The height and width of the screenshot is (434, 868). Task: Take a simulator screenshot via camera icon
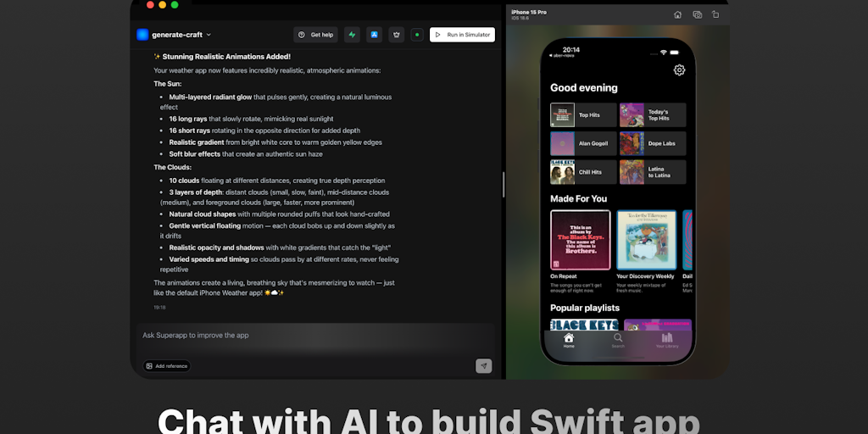pos(698,14)
